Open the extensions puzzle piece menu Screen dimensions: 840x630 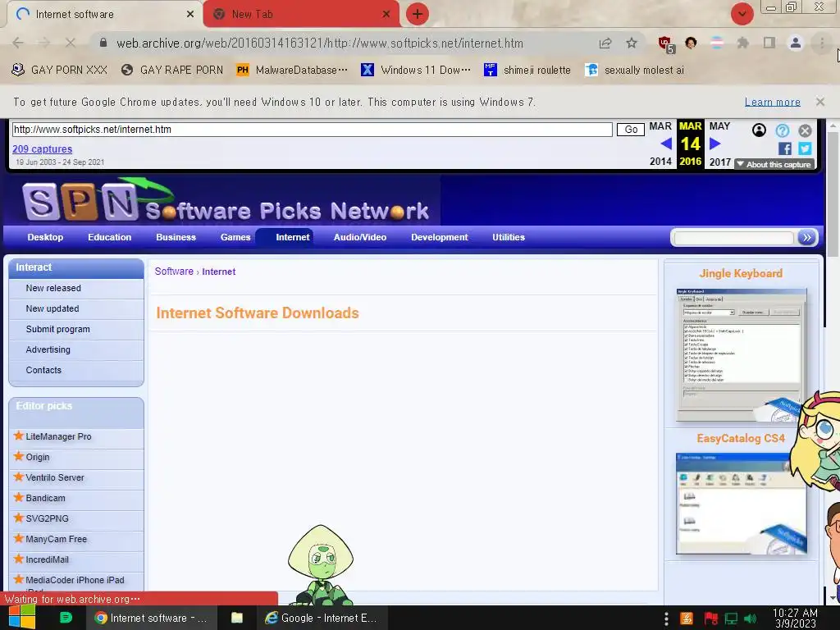click(742, 43)
